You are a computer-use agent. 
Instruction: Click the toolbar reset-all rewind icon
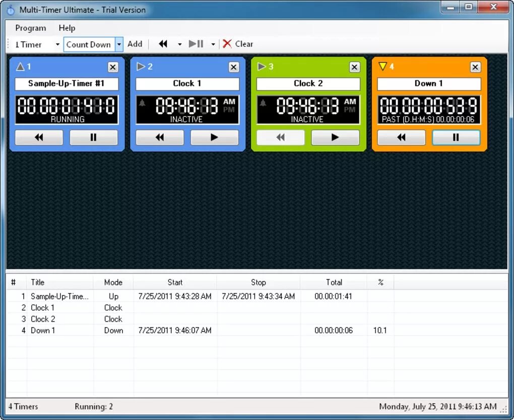point(163,44)
